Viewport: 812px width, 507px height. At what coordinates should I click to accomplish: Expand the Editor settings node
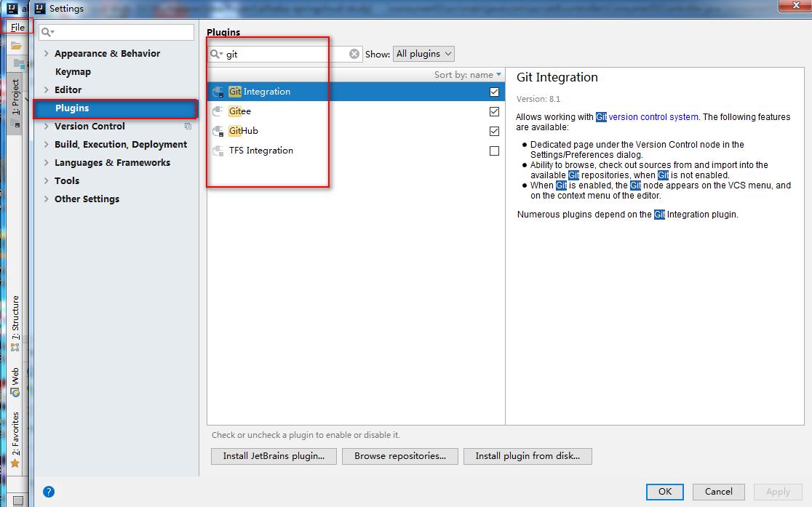pyautogui.click(x=47, y=89)
